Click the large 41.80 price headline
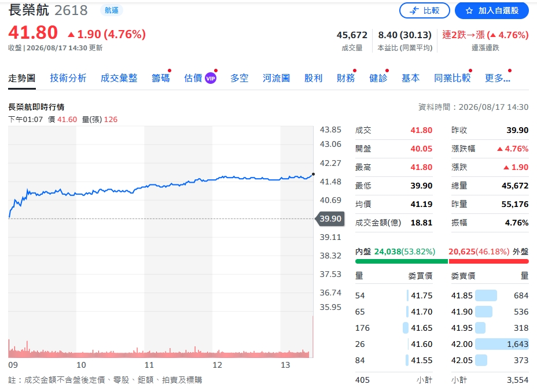 tap(33, 32)
